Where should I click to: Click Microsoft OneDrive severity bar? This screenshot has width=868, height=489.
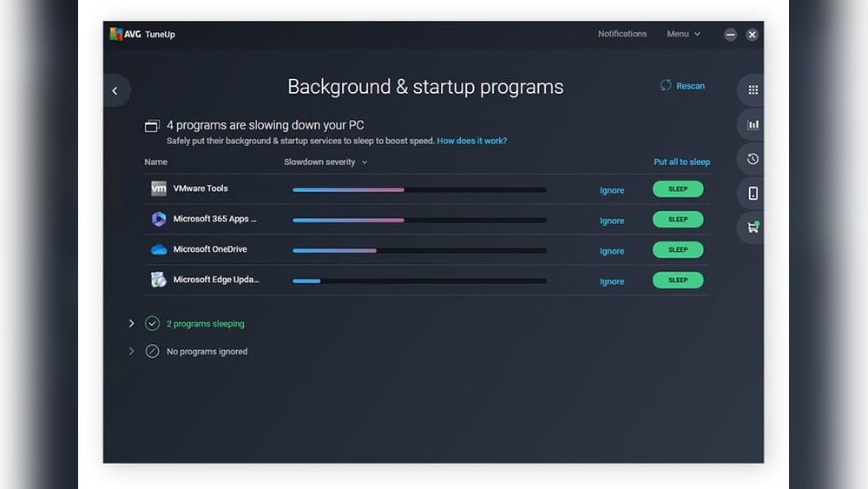point(419,251)
